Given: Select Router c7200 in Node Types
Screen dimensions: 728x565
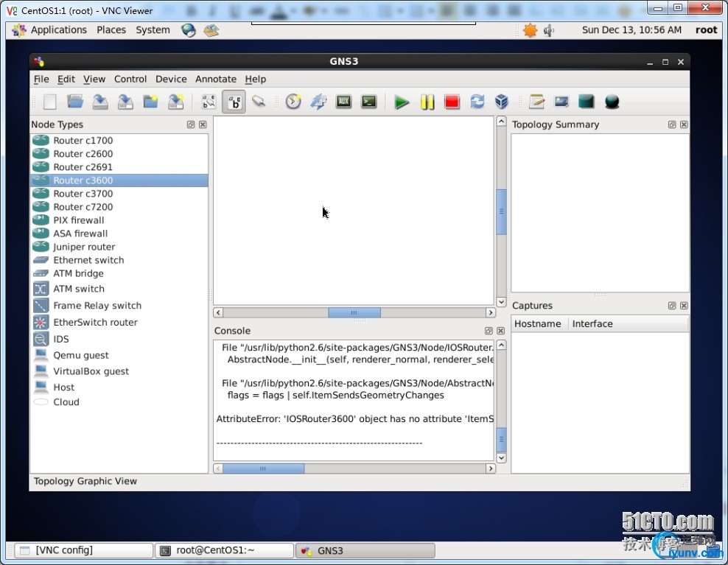Looking at the screenshot, I should coord(83,207).
